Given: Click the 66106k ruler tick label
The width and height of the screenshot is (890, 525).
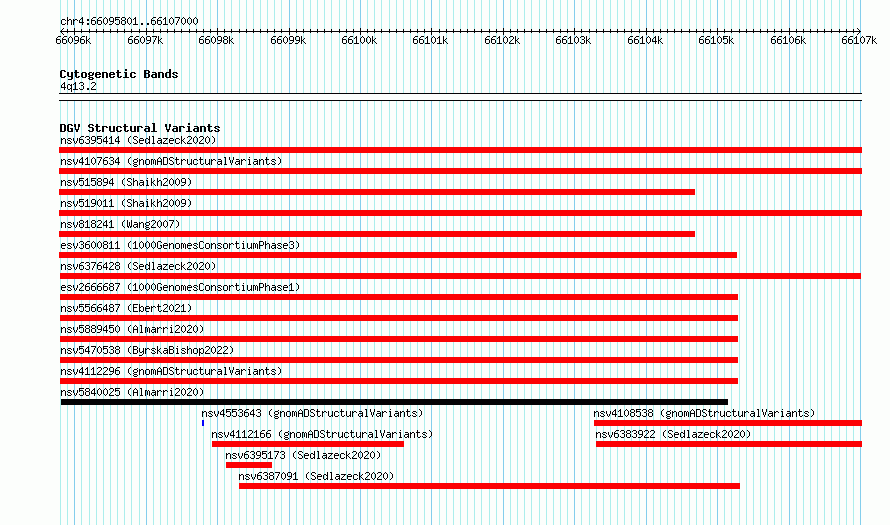Looking at the screenshot, I should (788, 40).
